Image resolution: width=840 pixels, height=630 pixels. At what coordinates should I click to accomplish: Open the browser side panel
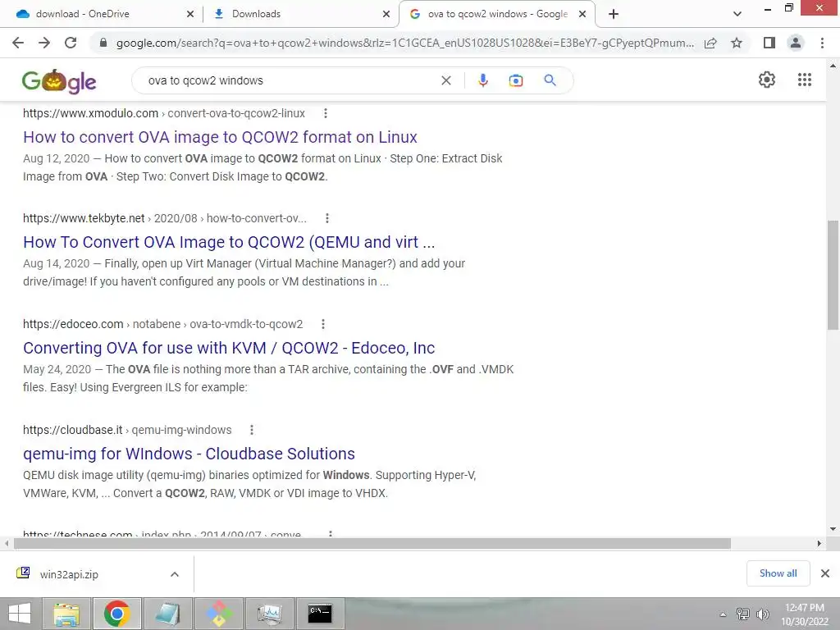pos(769,43)
